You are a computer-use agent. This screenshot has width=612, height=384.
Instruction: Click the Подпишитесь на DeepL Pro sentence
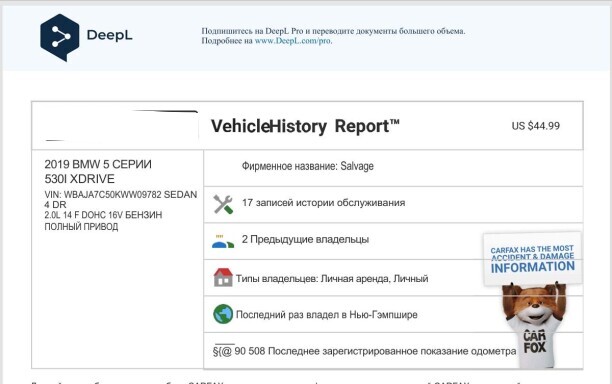333,31
